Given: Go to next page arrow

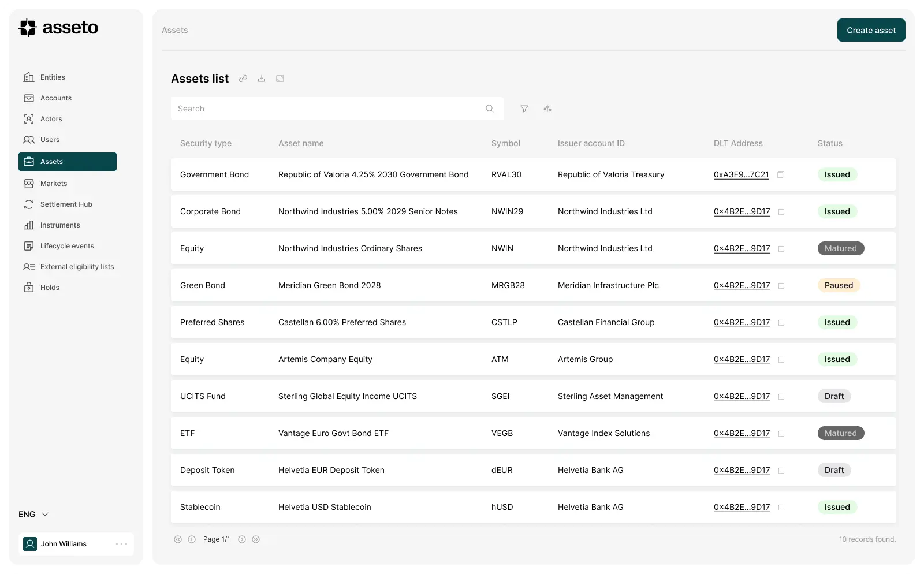Looking at the screenshot, I should pos(242,539).
